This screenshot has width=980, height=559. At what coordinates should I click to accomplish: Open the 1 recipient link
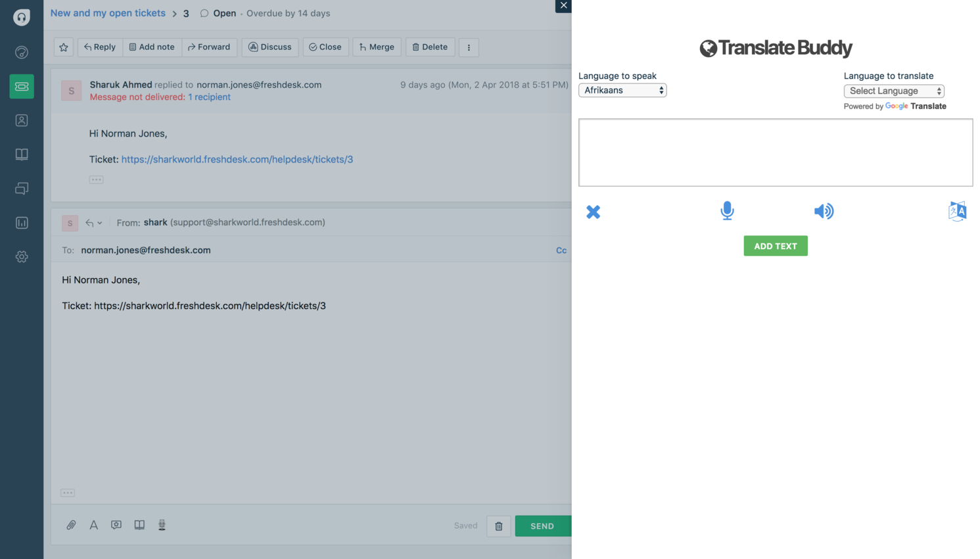[209, 97]
